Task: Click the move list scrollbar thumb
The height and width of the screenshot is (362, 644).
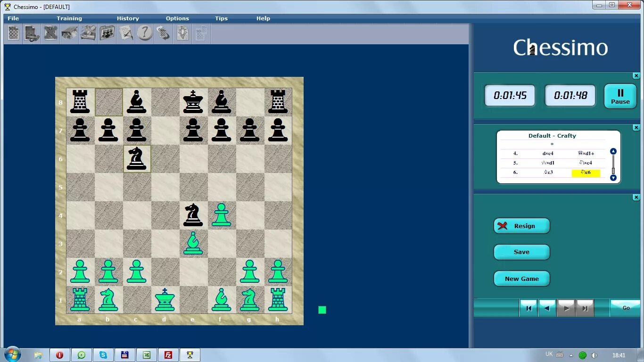Action: click(x=613, y=171)
